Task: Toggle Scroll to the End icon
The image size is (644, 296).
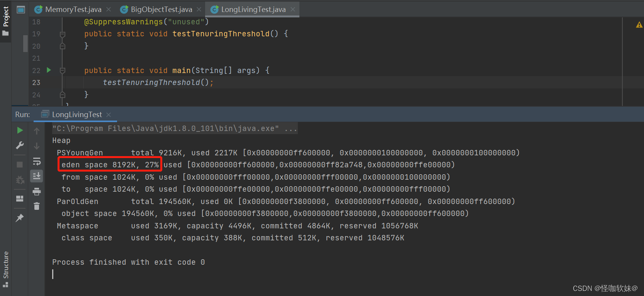Action: coord(37,176)
